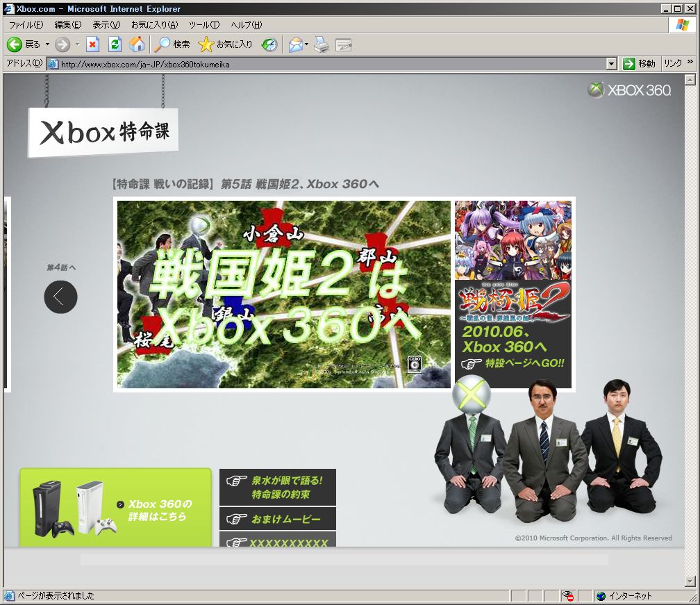Refresh the page with green arrows icon
The height and width of the screenshot is (605, 700).
[x=115, y=44]
